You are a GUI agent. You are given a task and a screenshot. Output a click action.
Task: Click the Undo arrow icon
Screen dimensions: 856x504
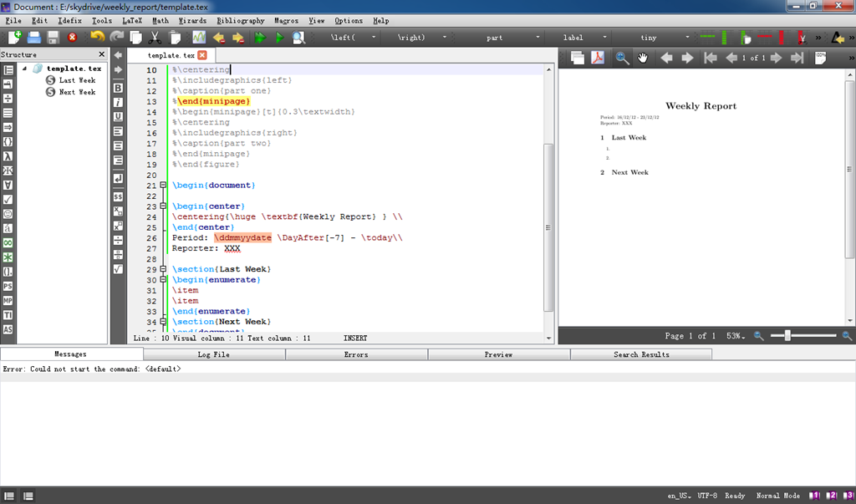click(x=97, y=38)
